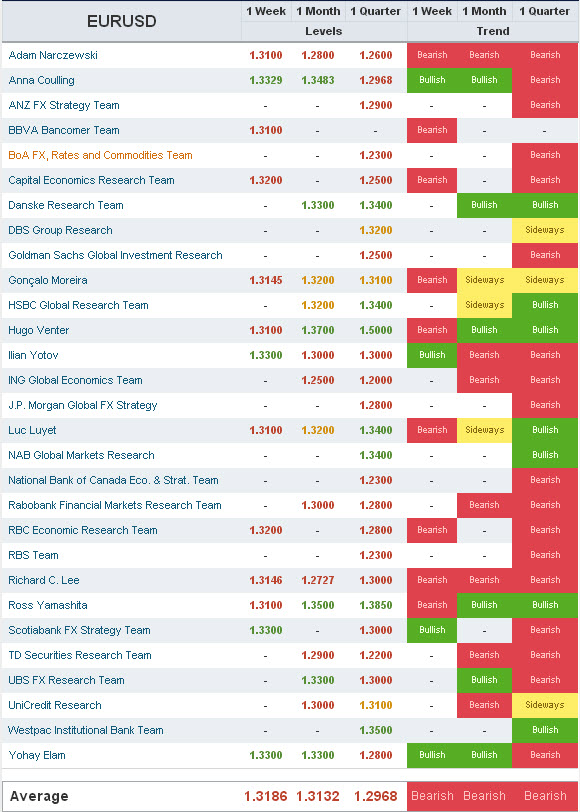Open Capital Economics Research Team link
Image resolution: width=580 pixels, height=812 pixels.
coord(91,180)
